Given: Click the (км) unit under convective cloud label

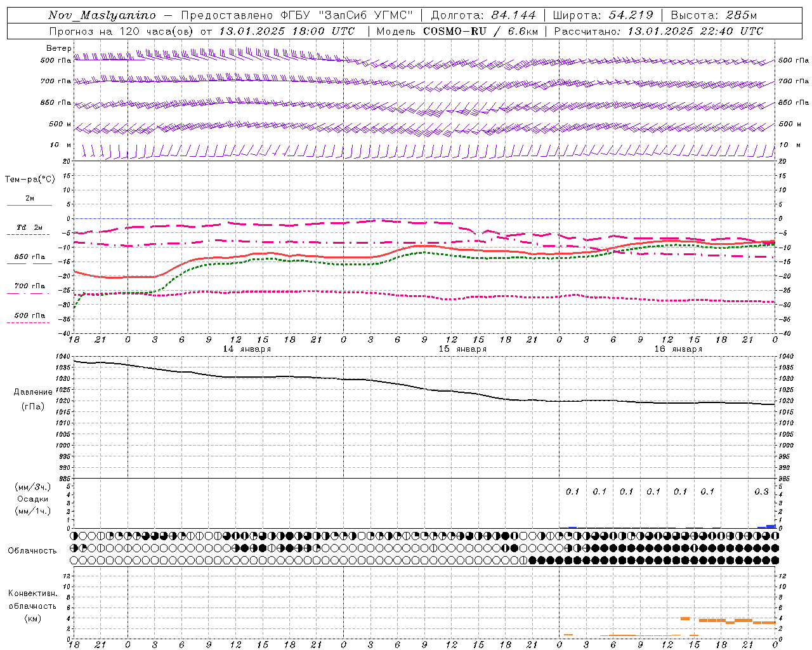Looking at the screenshot, I should pos(32,618).
